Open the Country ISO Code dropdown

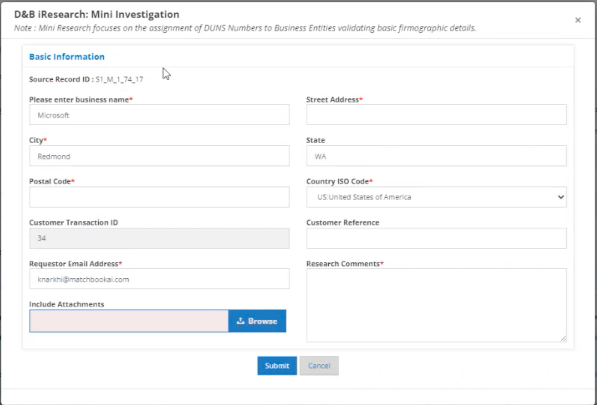coord(436,197)
